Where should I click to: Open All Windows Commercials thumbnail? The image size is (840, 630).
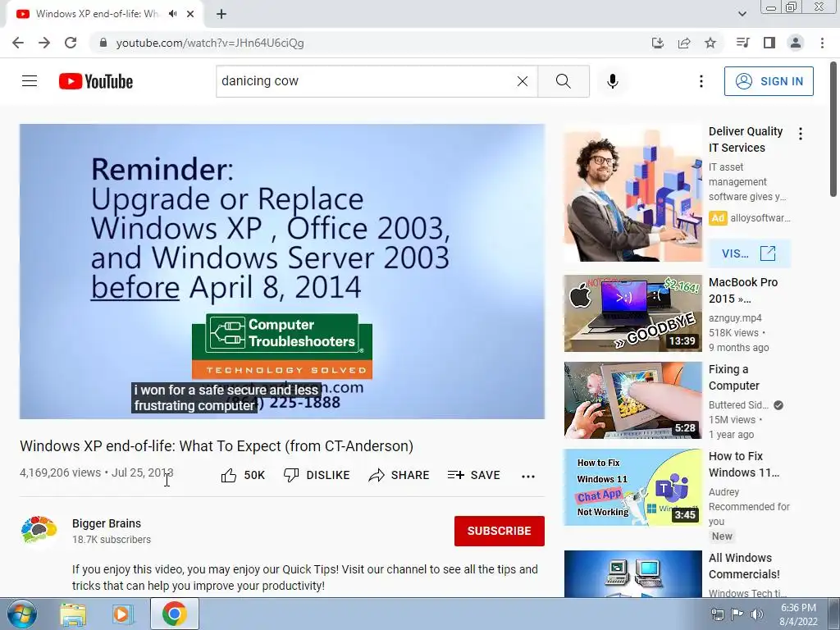[632, 573]
